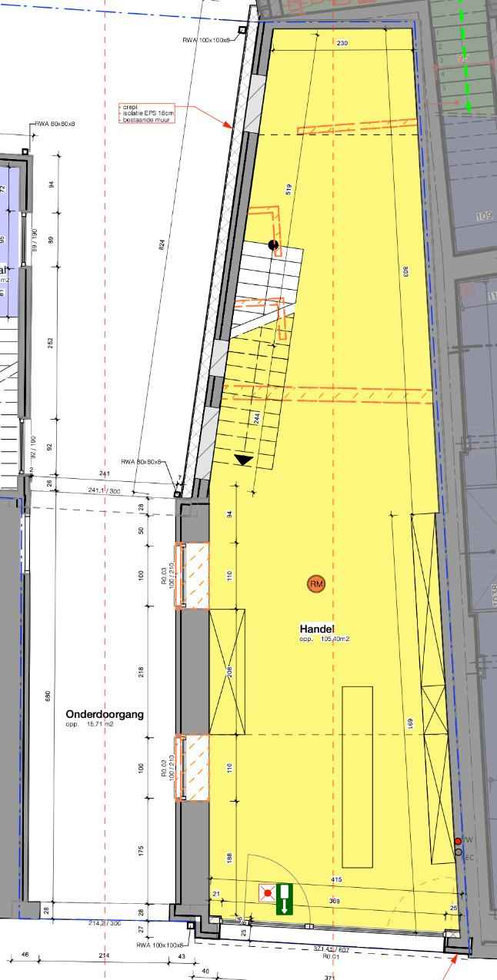The width and height of the screenshot is (497, 980).
Task: Select the black stair direction arrow
Action: click(x=245, y=460)
